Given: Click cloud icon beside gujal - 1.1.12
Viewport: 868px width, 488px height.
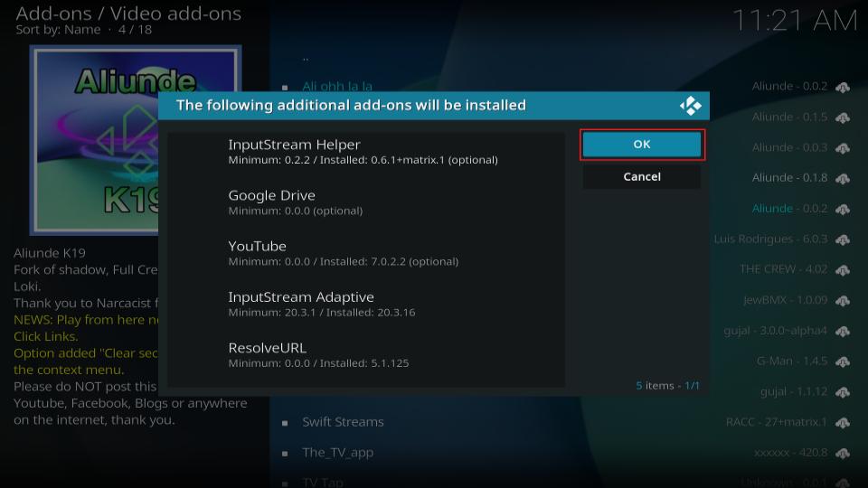Looking at the screenshot, I should 843,392.
